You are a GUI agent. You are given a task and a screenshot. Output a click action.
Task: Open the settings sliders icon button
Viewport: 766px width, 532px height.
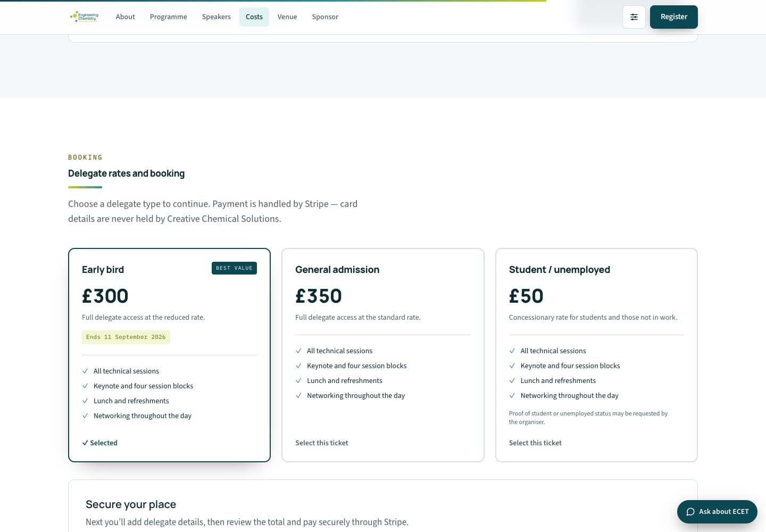pyautogui.click(x=634, y=17)
